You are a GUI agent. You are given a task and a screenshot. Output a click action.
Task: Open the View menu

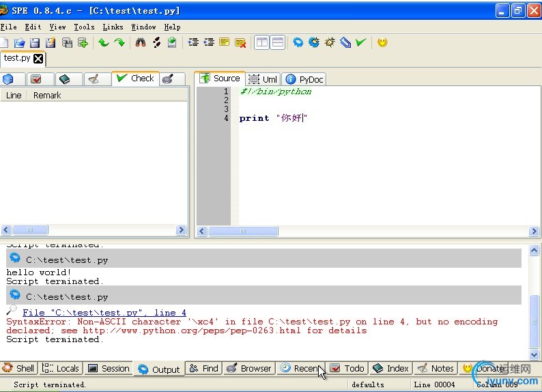tap(57, 27)
